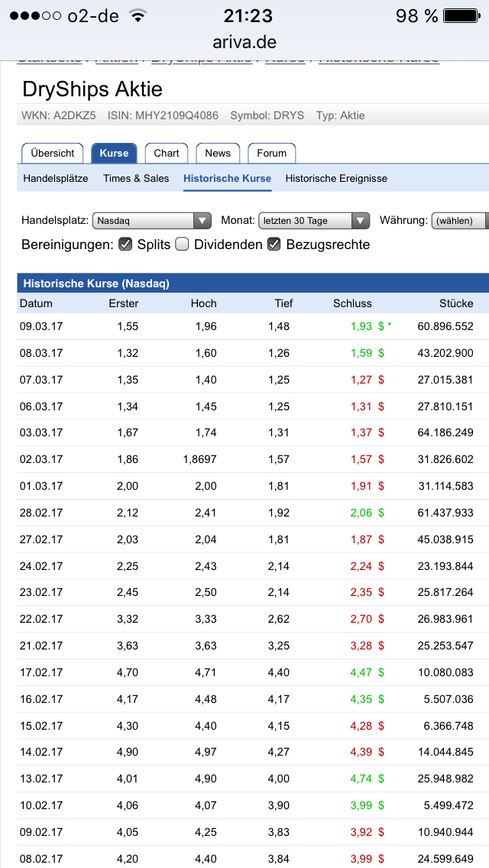The image size is (489, 868).
Task: Switch to the Übersicht tab
Action: (x=53, y=153)
